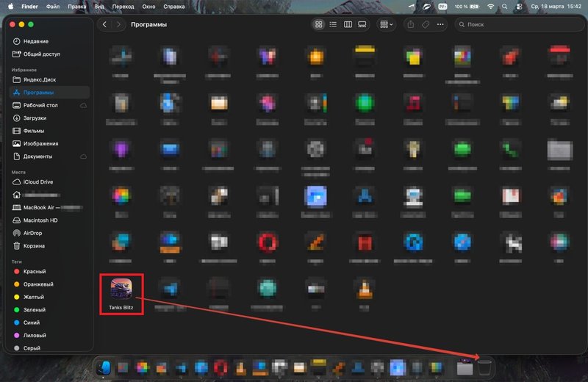Switch to list view mode
This screenshot has height=382, width=588.
pyautogui.click(x=333, y=24)
